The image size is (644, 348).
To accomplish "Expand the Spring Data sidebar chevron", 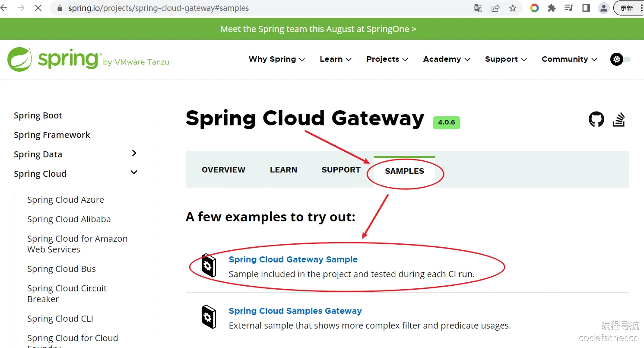I will point(134,153).
